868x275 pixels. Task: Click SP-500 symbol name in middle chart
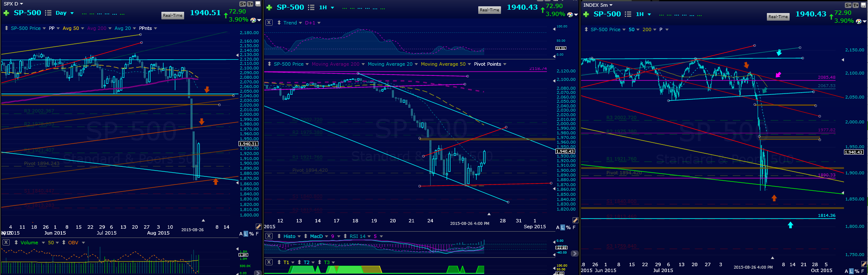click(x=290, y=7)
